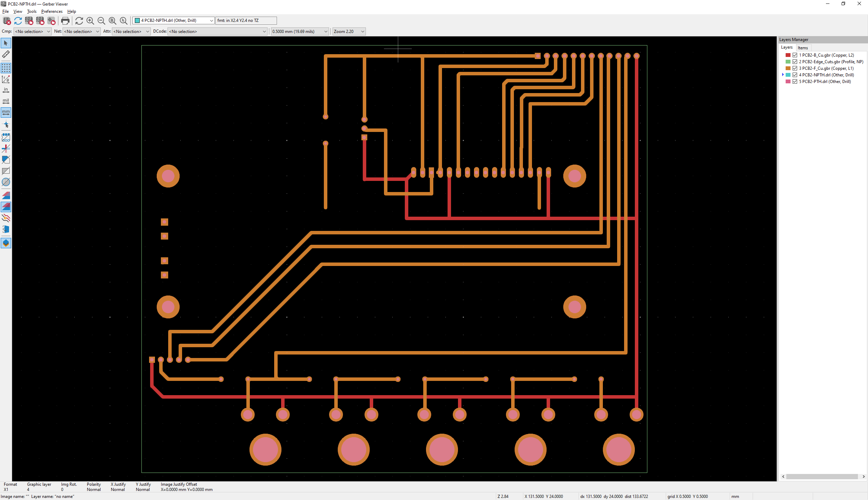Screen dimensions: 868x500
Task: Disable the PCB2-PTH.drl layer checkbox
Action: tap(795, 82)
